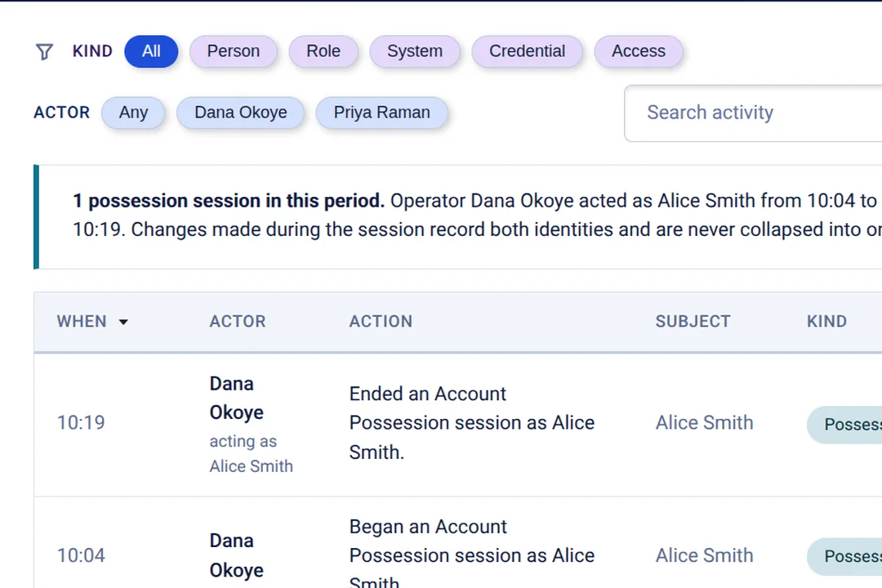Click 'Ended an Account Possession session' action text
This screenshot has width=882, height=588.
pyautogui.click(x=471, y=422)
